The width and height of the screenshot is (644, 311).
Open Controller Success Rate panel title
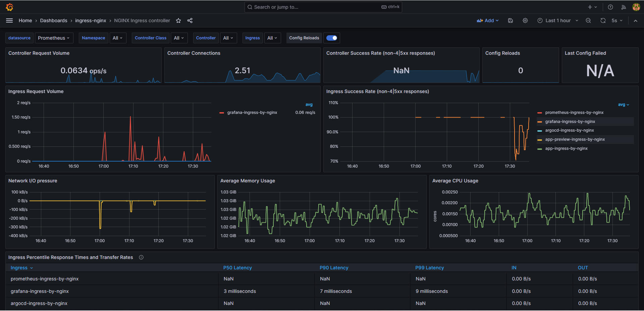pyautogui.click(x=381, y=53)
